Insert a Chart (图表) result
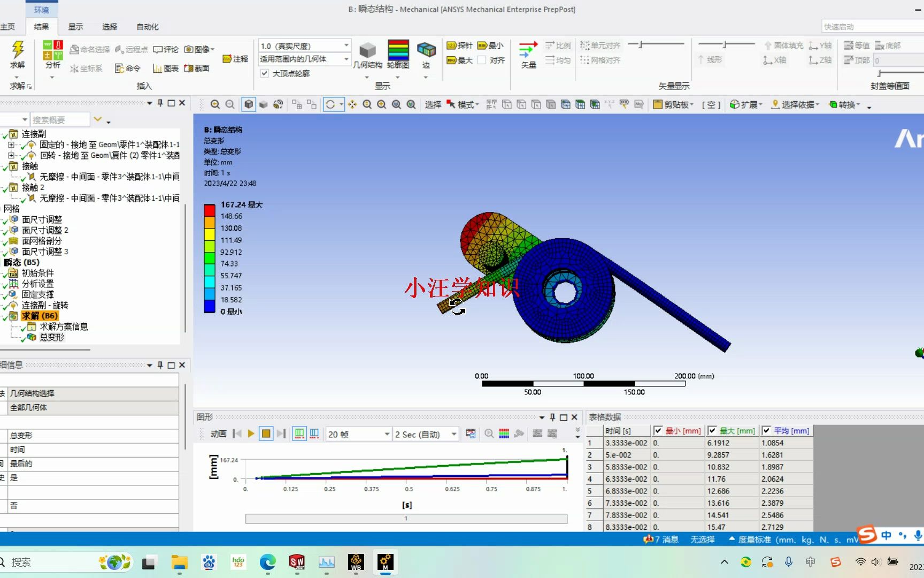The height and width of the screenshot is (578, 924). [166, 68]
